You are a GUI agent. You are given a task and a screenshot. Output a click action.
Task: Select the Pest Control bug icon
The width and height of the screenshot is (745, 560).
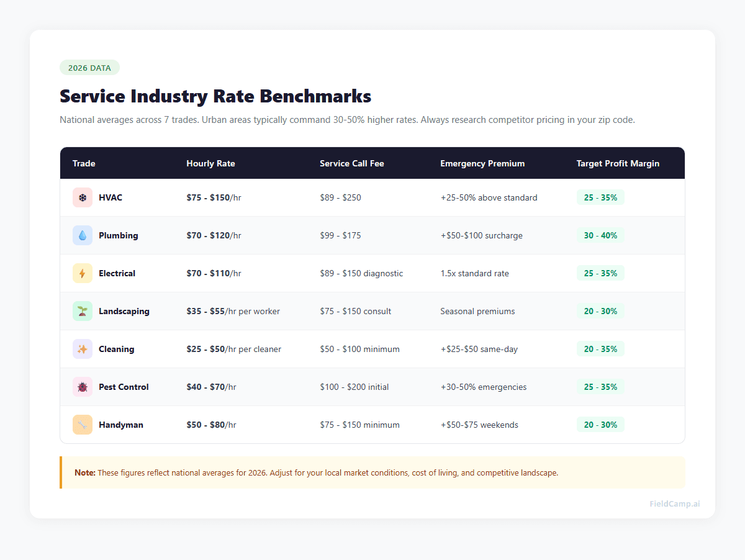point(82,387)
